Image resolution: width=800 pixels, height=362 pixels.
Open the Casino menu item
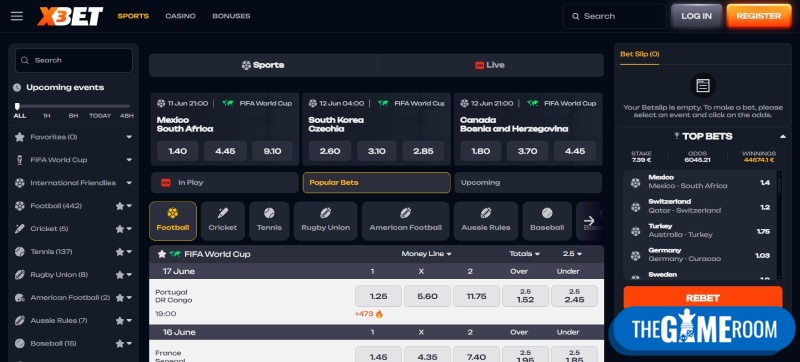[x=181, y=16]
